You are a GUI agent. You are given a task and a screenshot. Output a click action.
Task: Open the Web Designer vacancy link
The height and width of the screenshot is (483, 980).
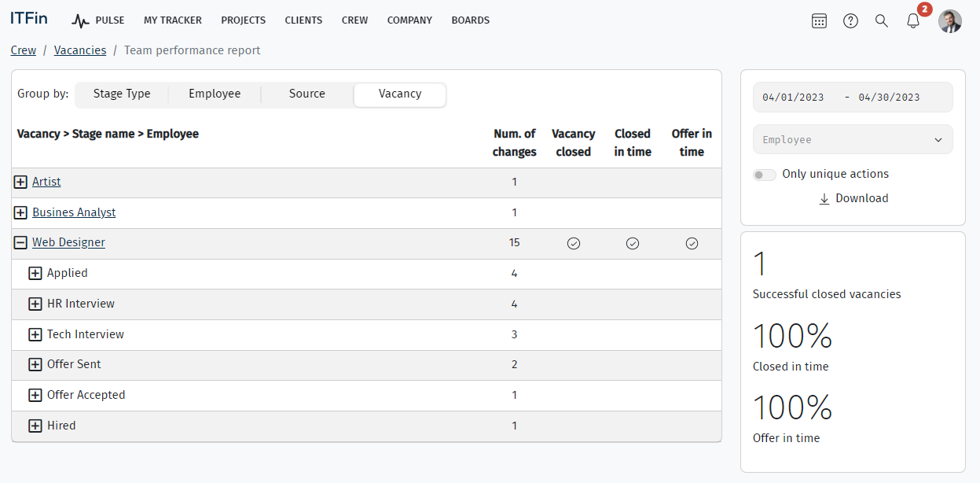point(68,242)
